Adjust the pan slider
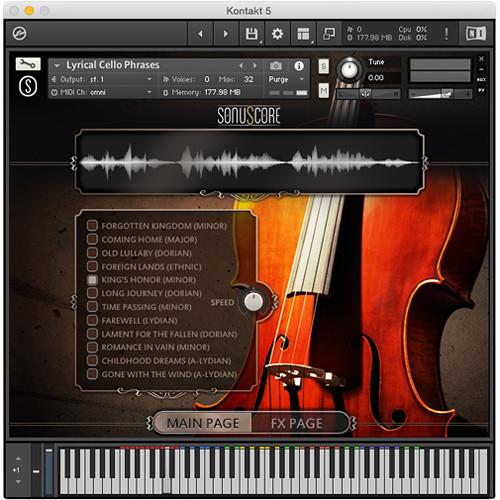The width and height of the screenshot is (500, 500). [368, 94]
